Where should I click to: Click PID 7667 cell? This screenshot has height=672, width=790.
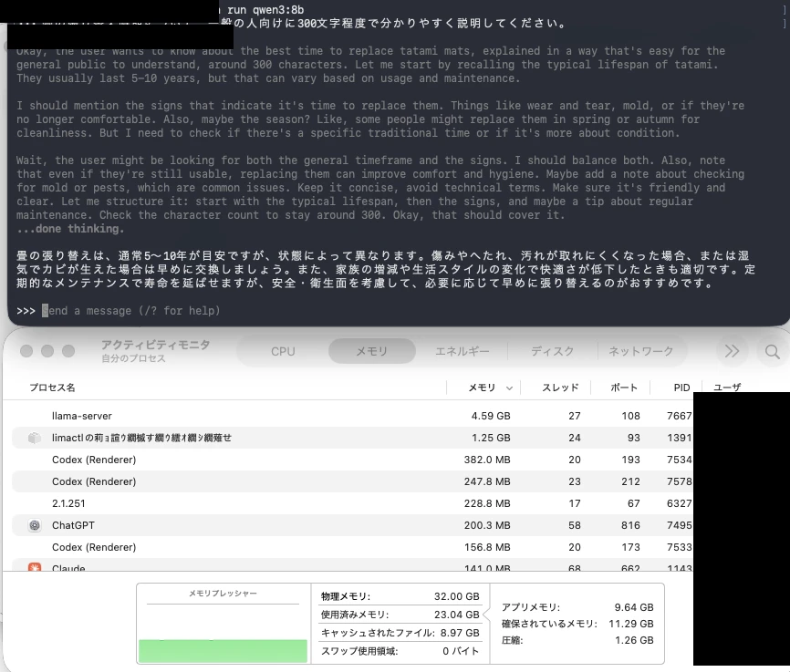coord(679,416)
